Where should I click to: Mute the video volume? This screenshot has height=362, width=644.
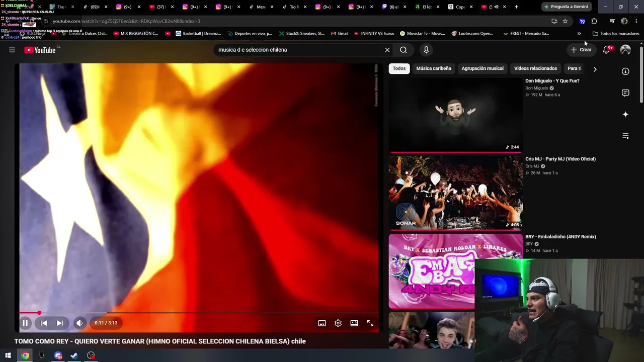(79, 323)
